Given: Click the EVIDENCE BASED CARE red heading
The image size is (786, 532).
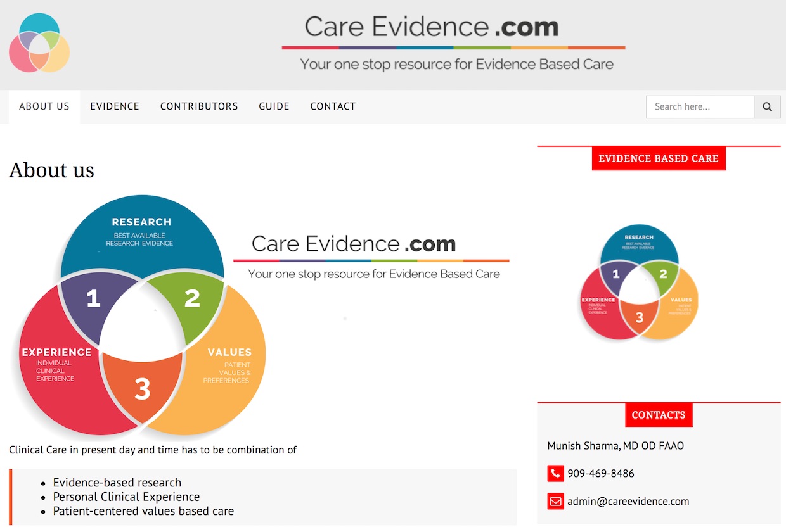Looking at the screenshot, I should [x=659, y=158].
